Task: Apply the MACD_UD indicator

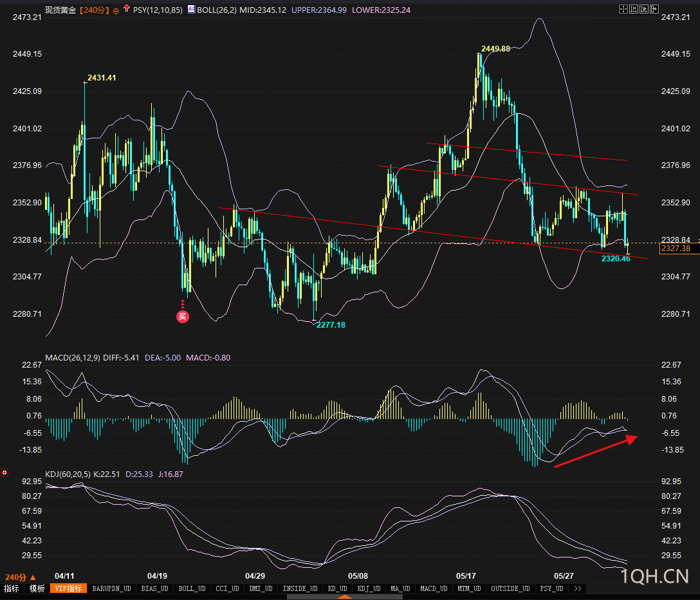Action: (434, 588)
